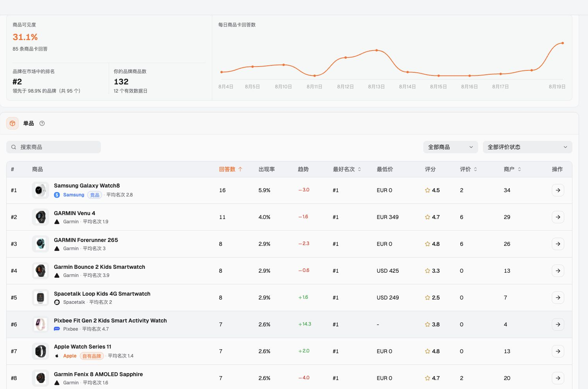588x389 pixels.
Task: Click Garmin logo under Garmin Bounce 2 Kids
Action: click(x=57, y=275)
